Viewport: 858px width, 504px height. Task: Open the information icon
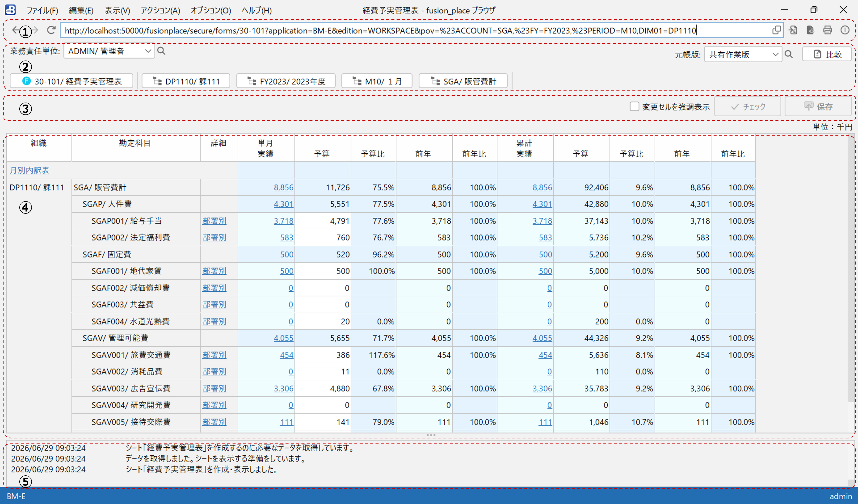pos(845,30)
